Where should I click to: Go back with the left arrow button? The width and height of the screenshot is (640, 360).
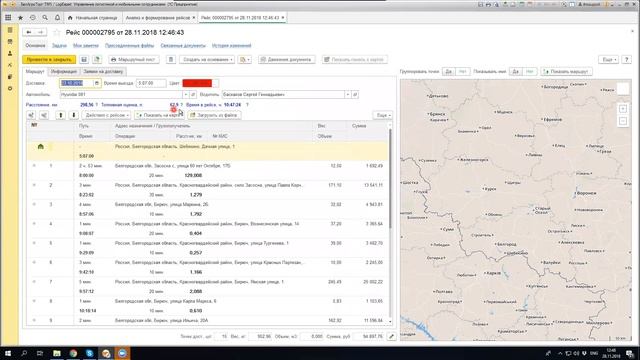pyautogui.click(x=29, y=32)
